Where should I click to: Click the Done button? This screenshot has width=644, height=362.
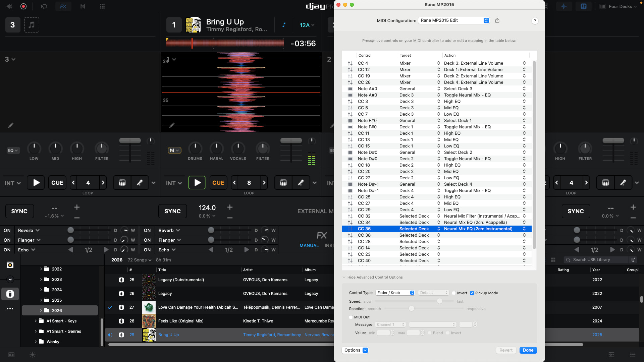click(528, 350)
